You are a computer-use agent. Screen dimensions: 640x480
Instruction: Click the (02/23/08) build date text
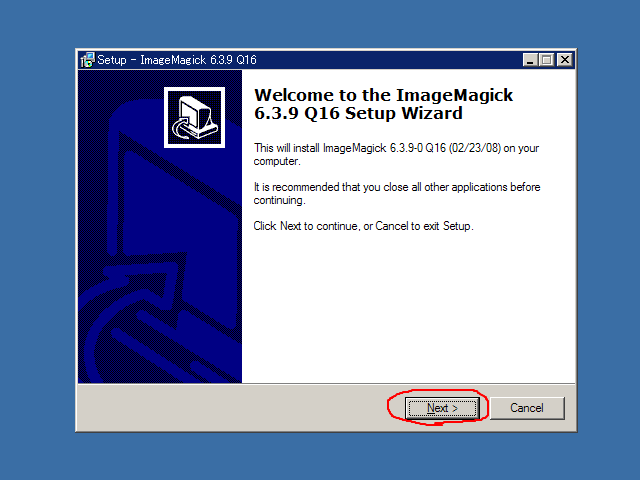[x=475, y=148]
